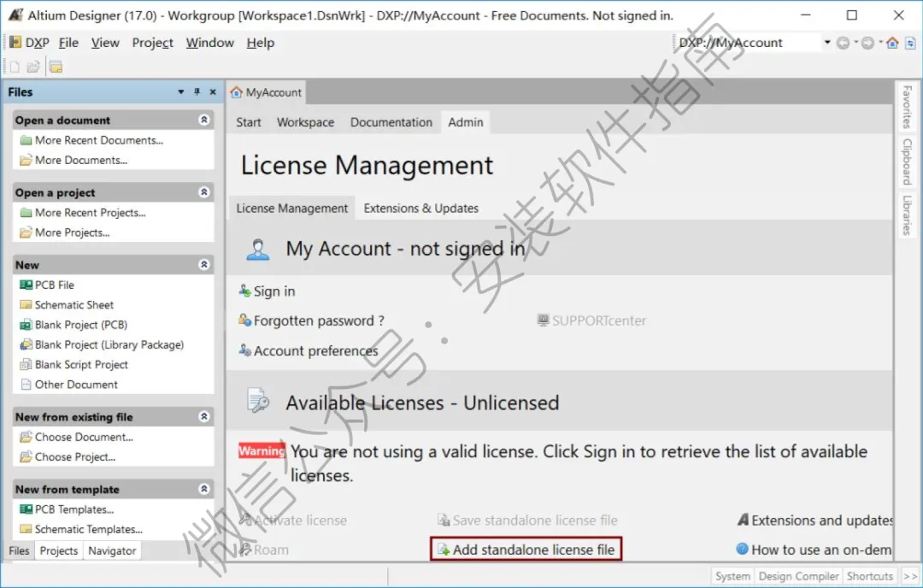The width and height of the screenshot is (923, 588).
Task: Select the Files panel tab at bottom
Action: pos(19,550)
